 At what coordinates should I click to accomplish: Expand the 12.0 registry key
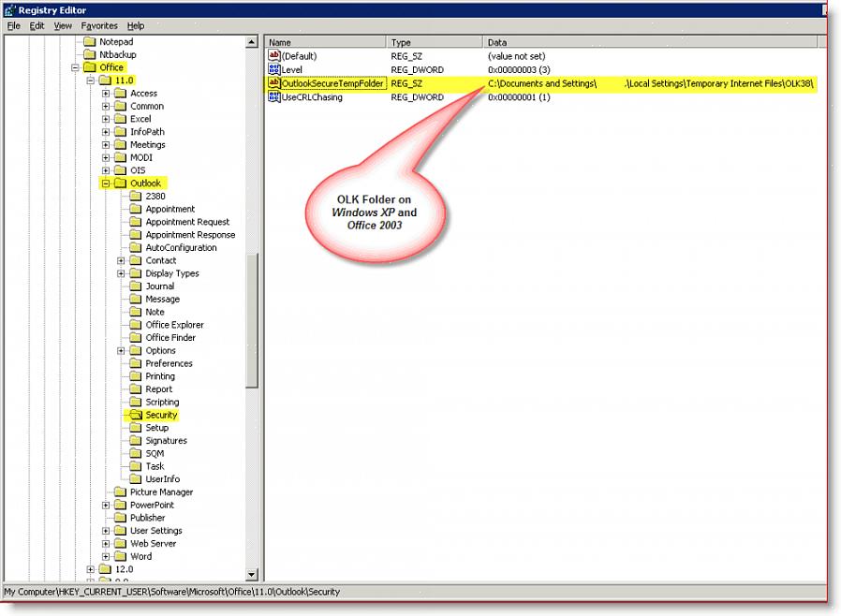point(91,569)
